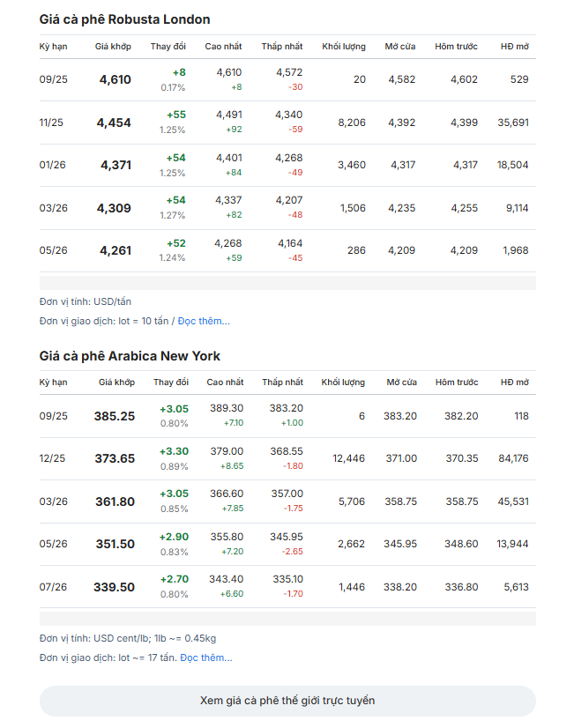The width and height of the screenshot is (574, 728).
Task: Click the Arabica price 351.50
Action: (x=116, y=544)
